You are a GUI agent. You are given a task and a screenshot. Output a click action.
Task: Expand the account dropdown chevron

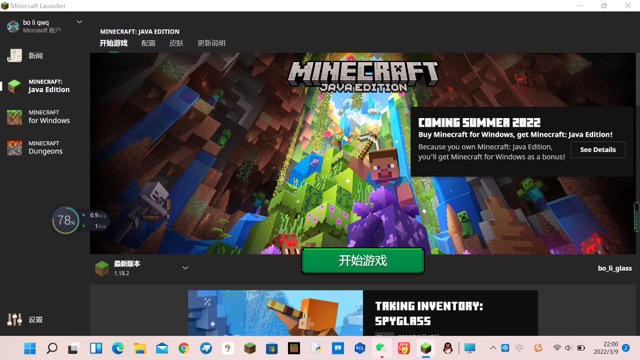(x=80, y=22)
